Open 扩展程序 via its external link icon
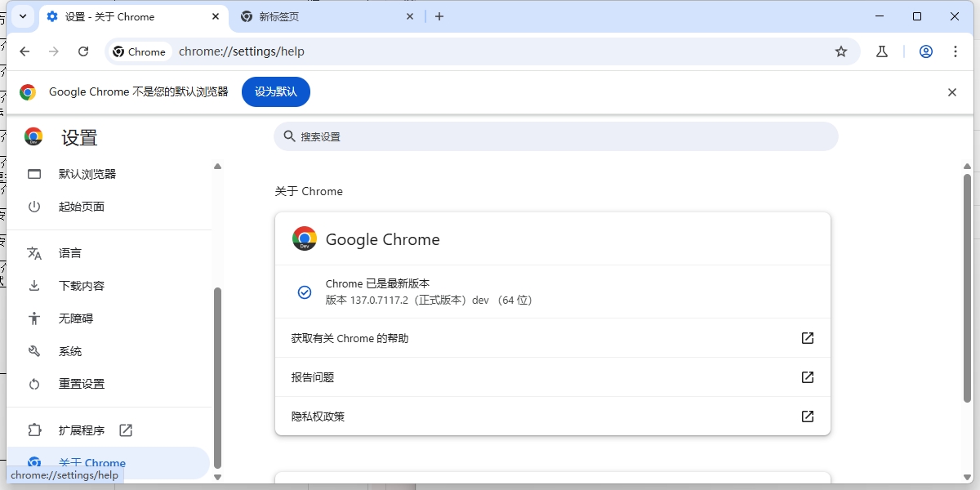980x490 pixels. tap(124, 430)
